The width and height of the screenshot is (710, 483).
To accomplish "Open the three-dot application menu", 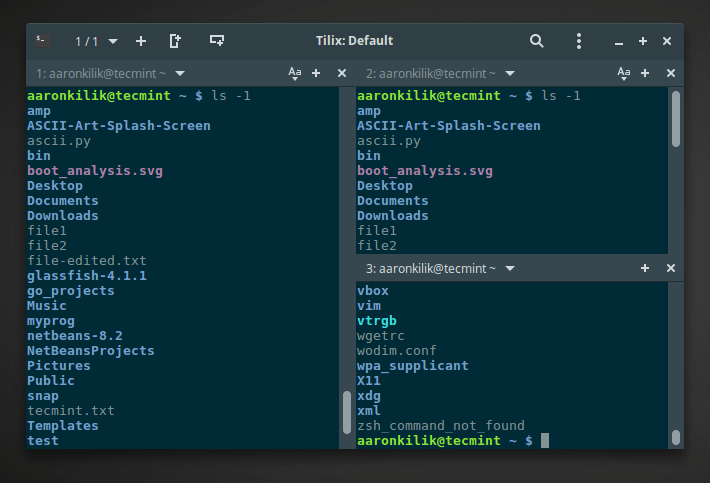I will [579, 41].
